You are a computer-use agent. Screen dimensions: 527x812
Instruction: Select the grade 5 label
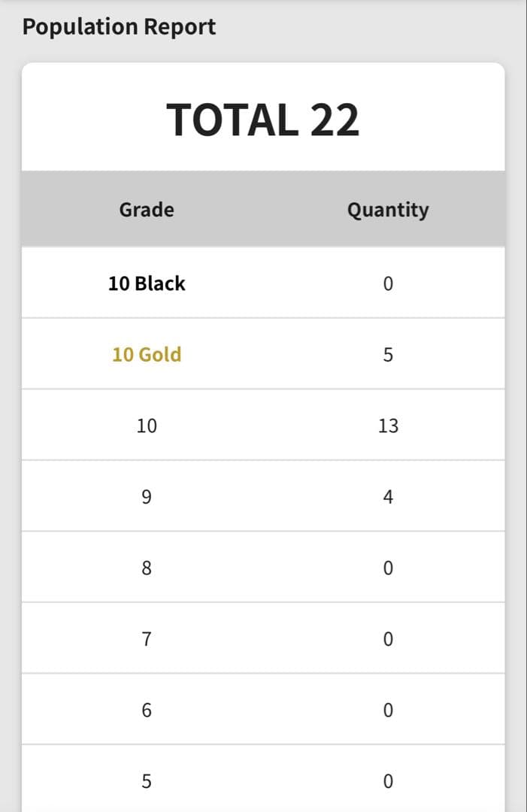click(147, 781)
